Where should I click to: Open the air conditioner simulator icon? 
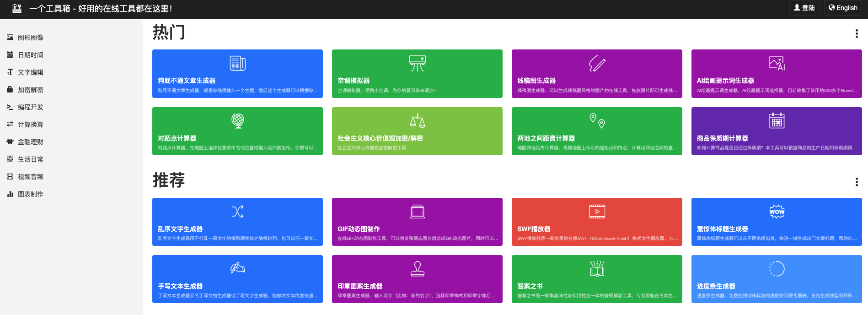(417, 63)
